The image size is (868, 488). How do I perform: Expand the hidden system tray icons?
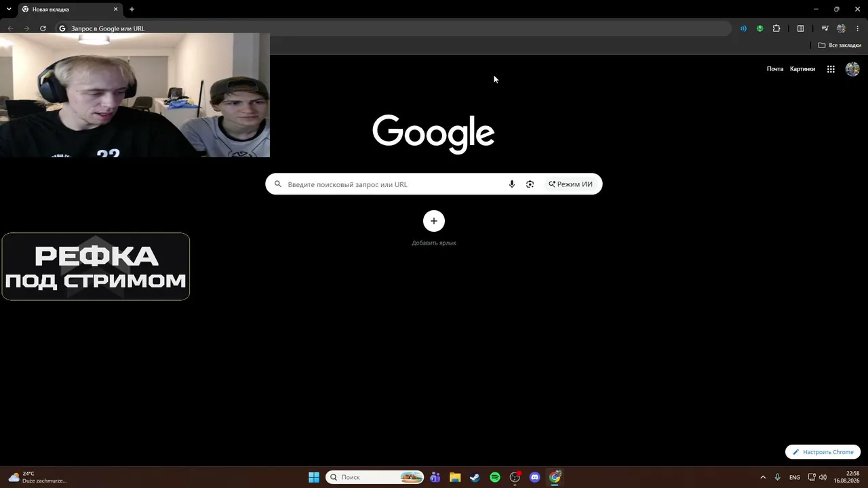click(763, 477)
